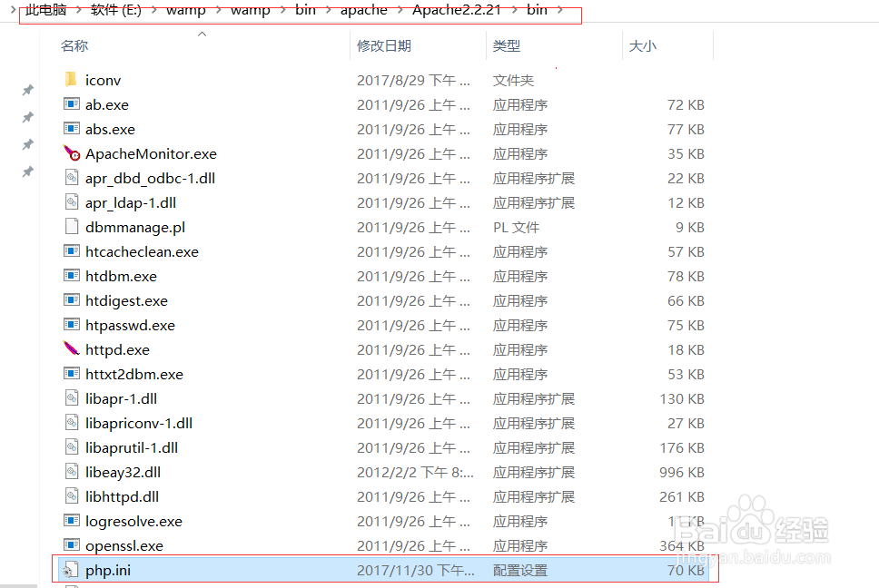The width and height of the screenshot is (879, 588).
Task: Click a pinned shortcut in the sidebar
Action: point(27,90)
